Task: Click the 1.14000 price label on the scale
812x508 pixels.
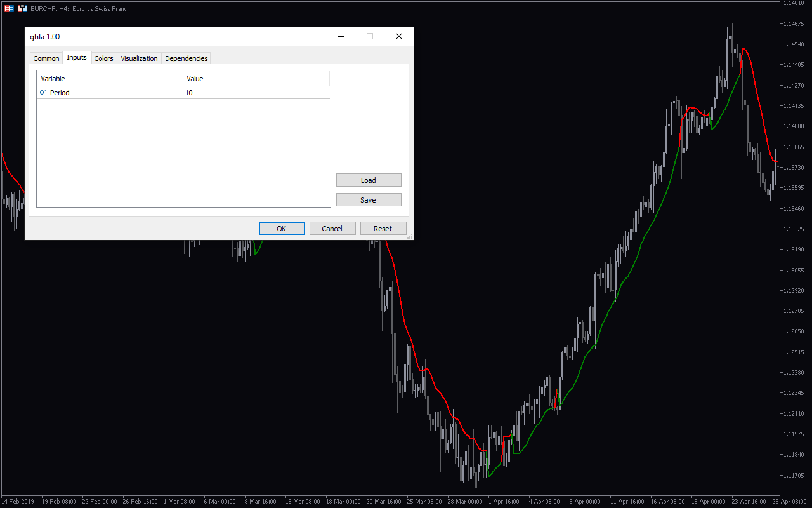Action: [793, 126]
